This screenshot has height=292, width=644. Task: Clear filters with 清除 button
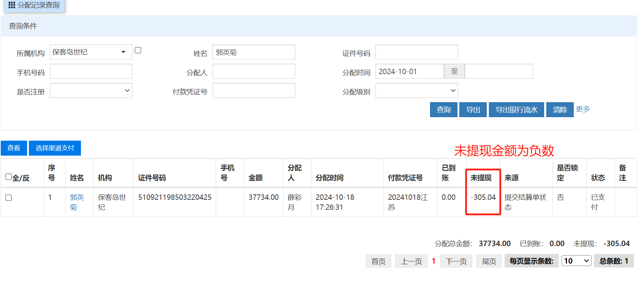coord(560,110)
